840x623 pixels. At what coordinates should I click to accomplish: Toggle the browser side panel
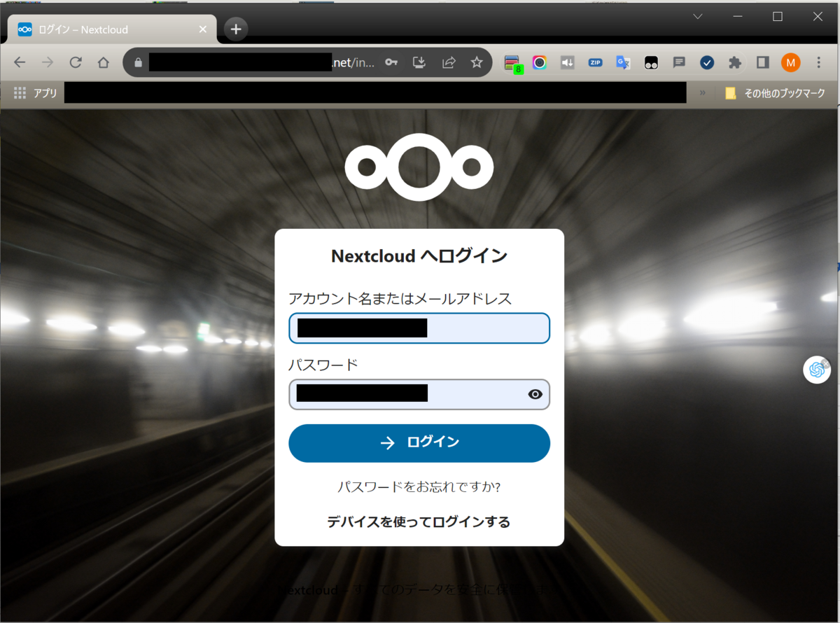[763, 62]
